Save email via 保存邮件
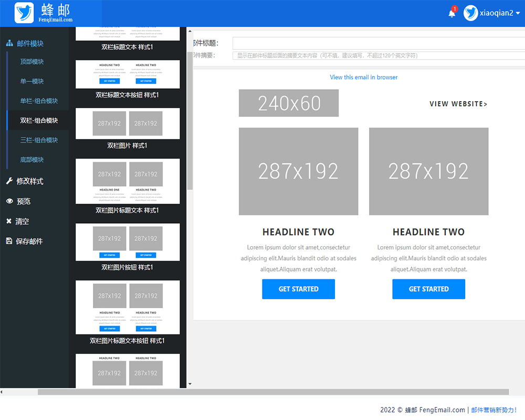Image resolution: width=525 pixels, height=420 pixels. pyautogui.click(x=29, y=241)
